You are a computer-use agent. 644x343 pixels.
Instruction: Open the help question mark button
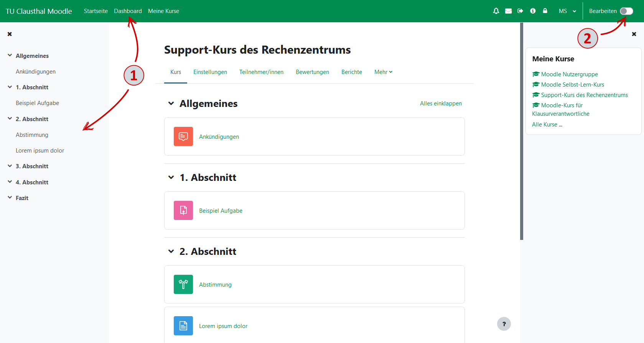click(x=504, y=324)
